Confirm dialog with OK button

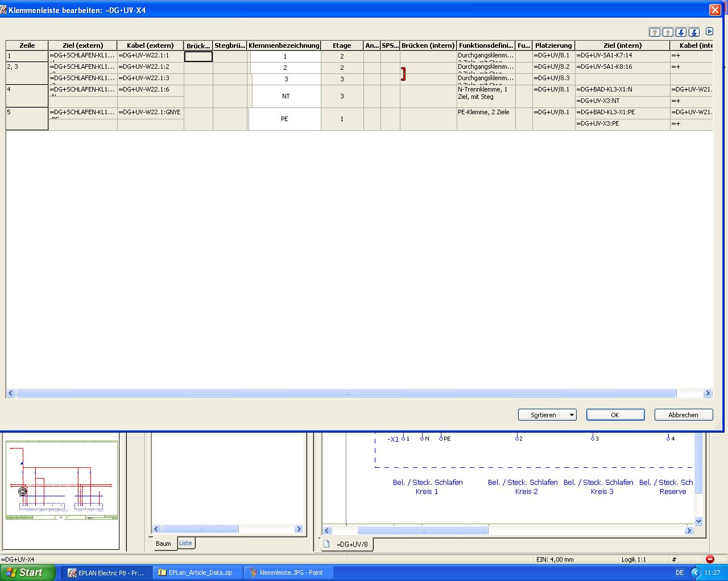(x=615, y=415)
